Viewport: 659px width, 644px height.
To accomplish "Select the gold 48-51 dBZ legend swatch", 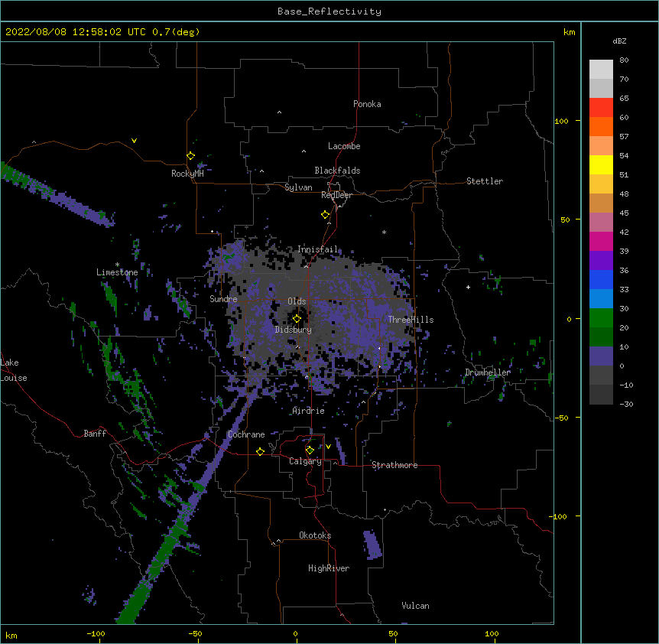I will tap(601, 184).
